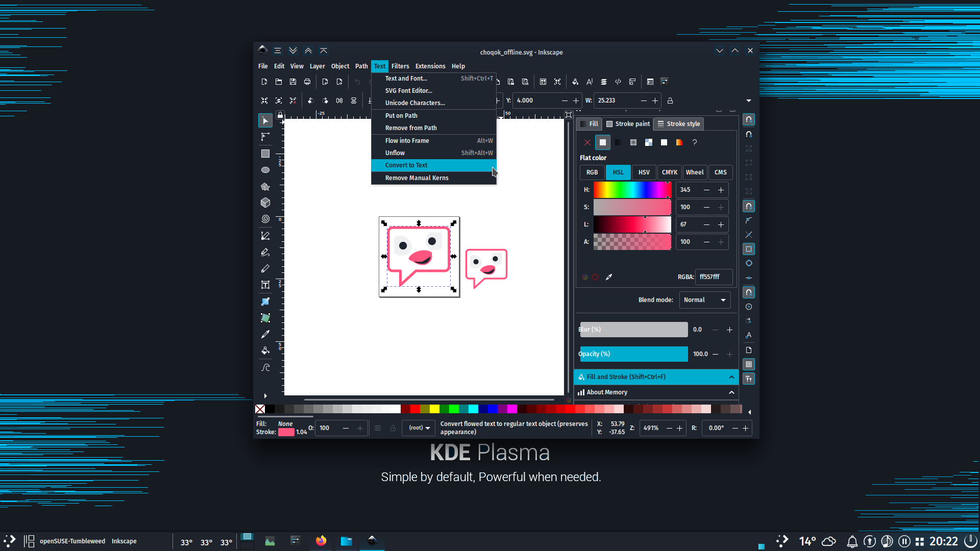980x551 pixels.
Task: Open the (root) layer dropdown
Action: 419,428
